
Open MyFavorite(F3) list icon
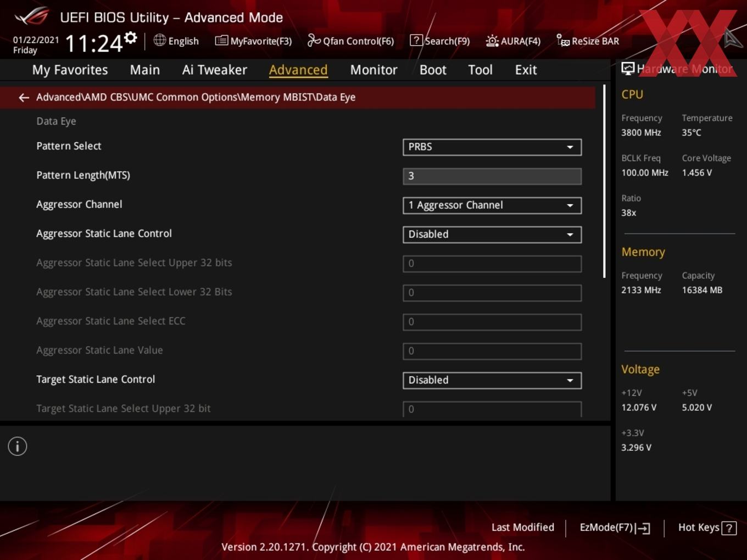[x=221, y=41]
